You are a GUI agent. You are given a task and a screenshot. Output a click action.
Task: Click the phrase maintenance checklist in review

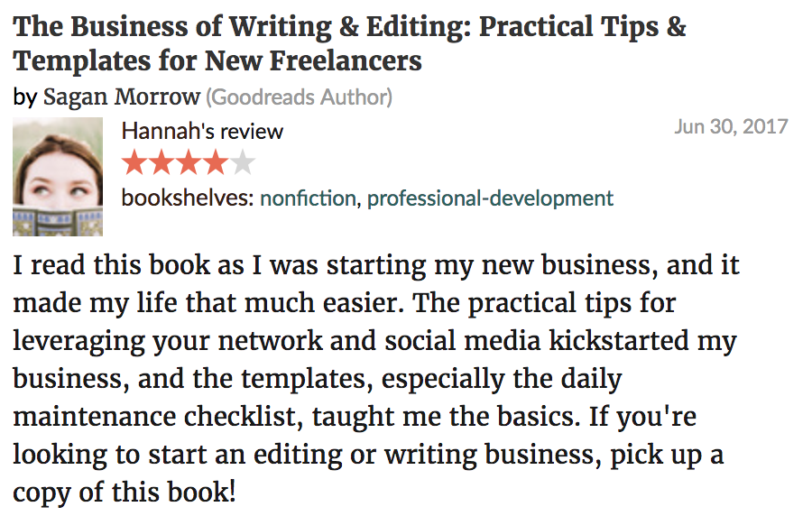tap(158, 416)
